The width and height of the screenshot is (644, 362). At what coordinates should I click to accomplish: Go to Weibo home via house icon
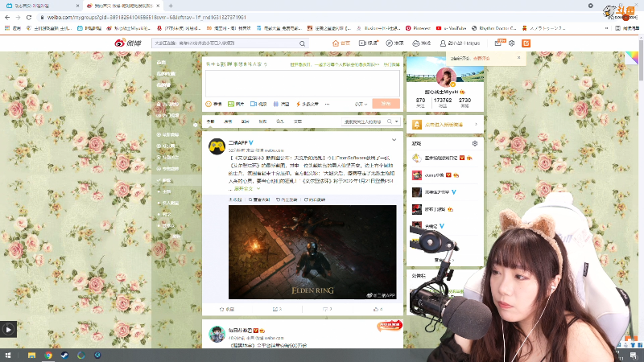[341, 43]
